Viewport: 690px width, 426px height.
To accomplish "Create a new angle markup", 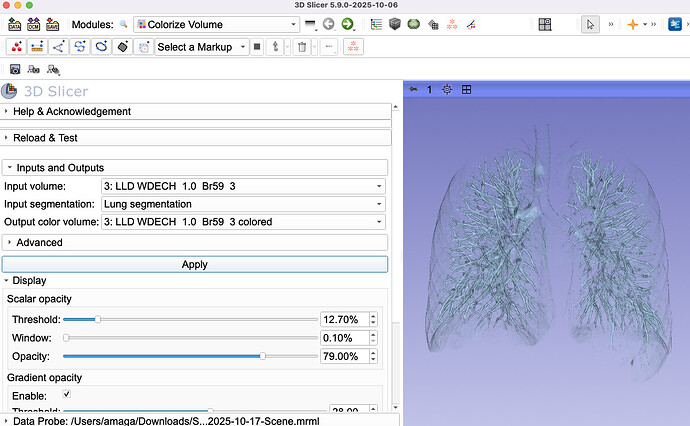I will point(59,47).
